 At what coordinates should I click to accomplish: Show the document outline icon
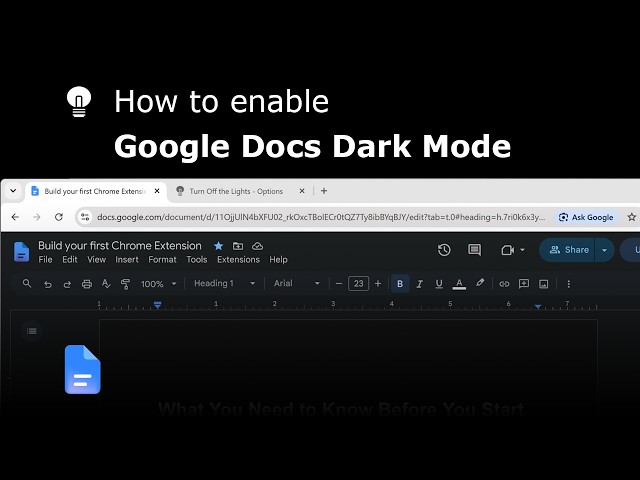(31, 331)
